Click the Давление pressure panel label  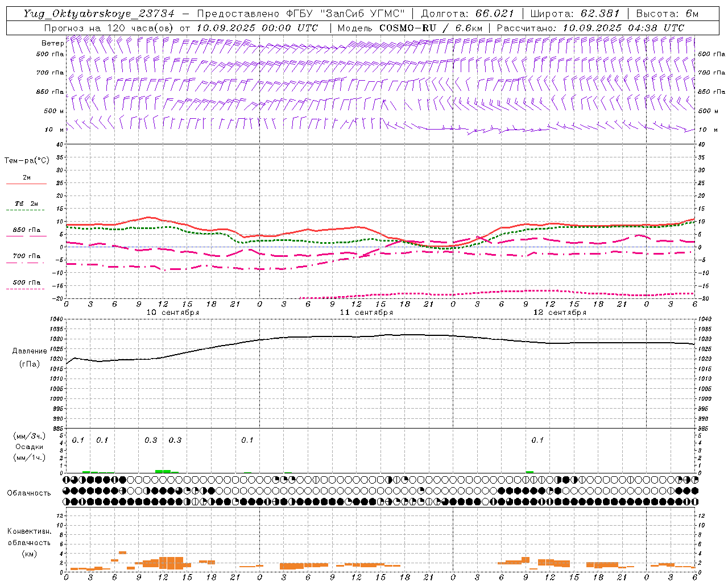coord(30,351)
